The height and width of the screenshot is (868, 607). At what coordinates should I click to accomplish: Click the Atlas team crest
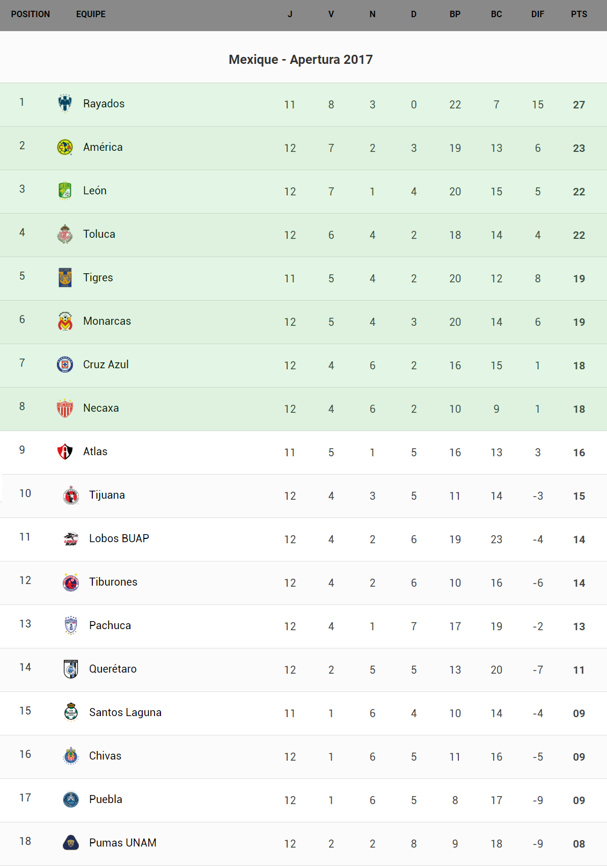pos(65,451)
